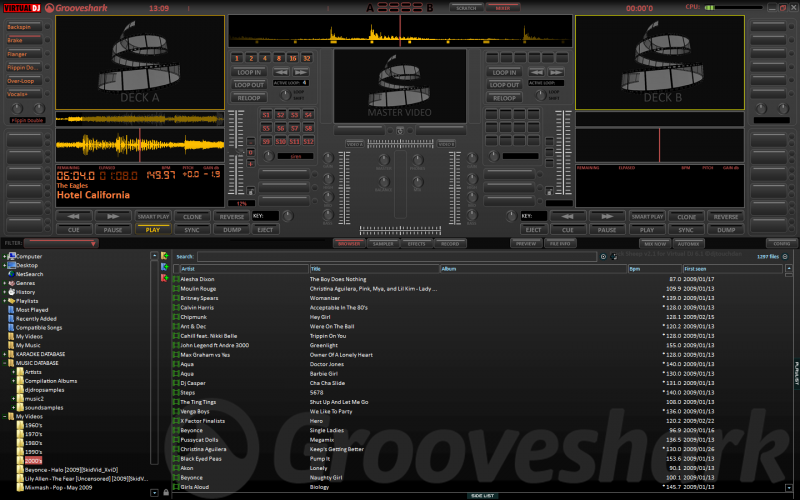Viewport: 800px width, 500px height.
Task: Click the main audio crossfader below the mixer
Action: click(x=401, y=230)
